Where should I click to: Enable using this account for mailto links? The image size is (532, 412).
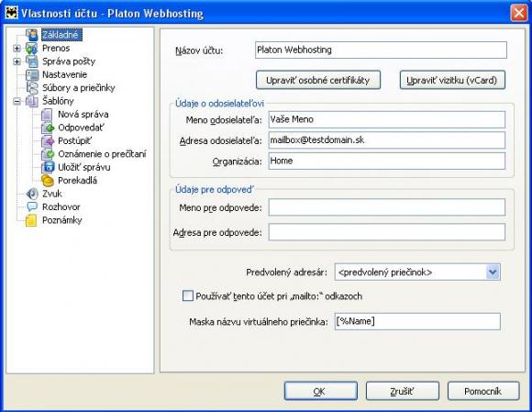tap(188, 296)
